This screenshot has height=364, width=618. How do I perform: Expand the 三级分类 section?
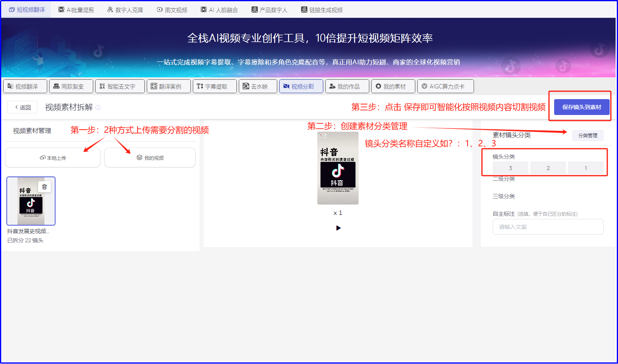(504, 196)
